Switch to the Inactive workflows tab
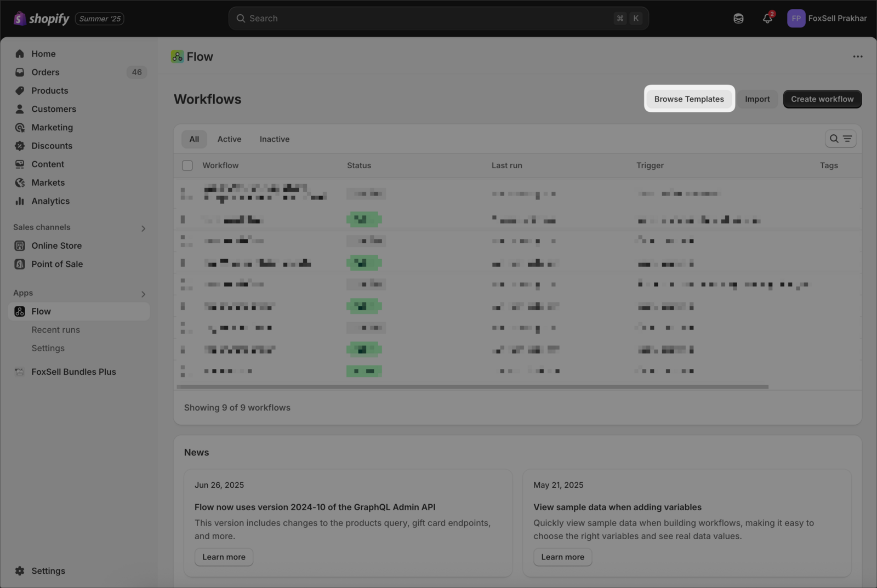The image size is (877, 588). [x=274, y=139]
